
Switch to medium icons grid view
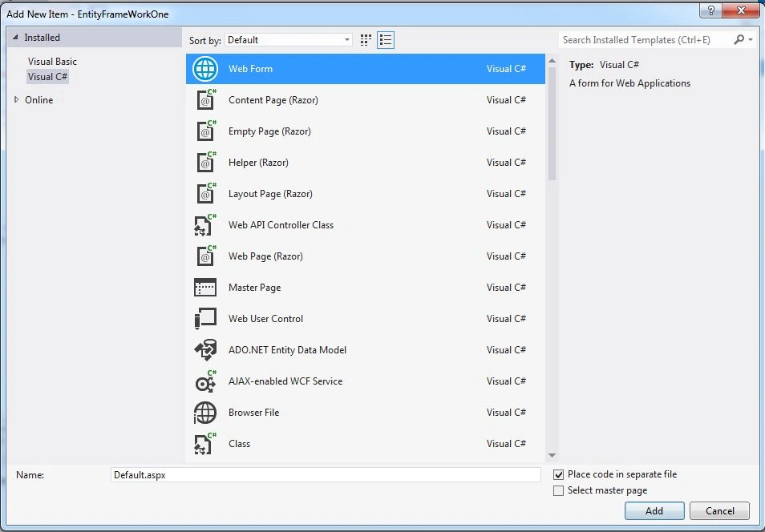click(366, 40)
